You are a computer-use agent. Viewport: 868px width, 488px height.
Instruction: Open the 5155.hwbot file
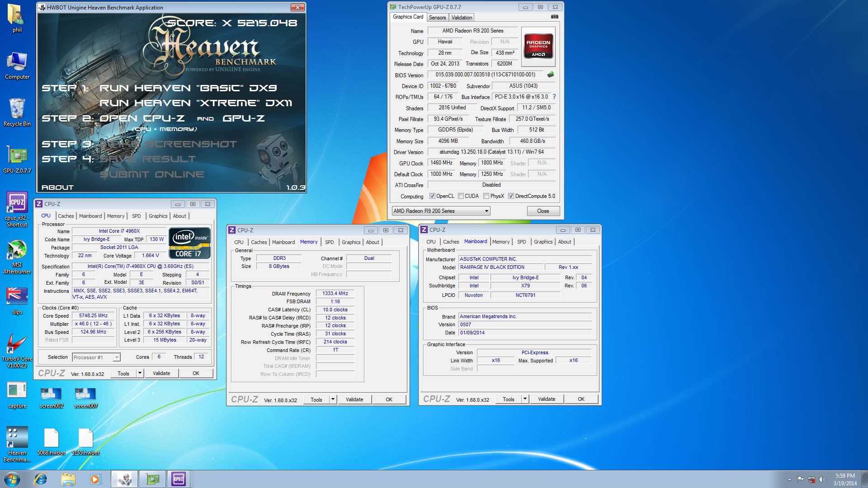pyautogui.click(x=85, y=441)
